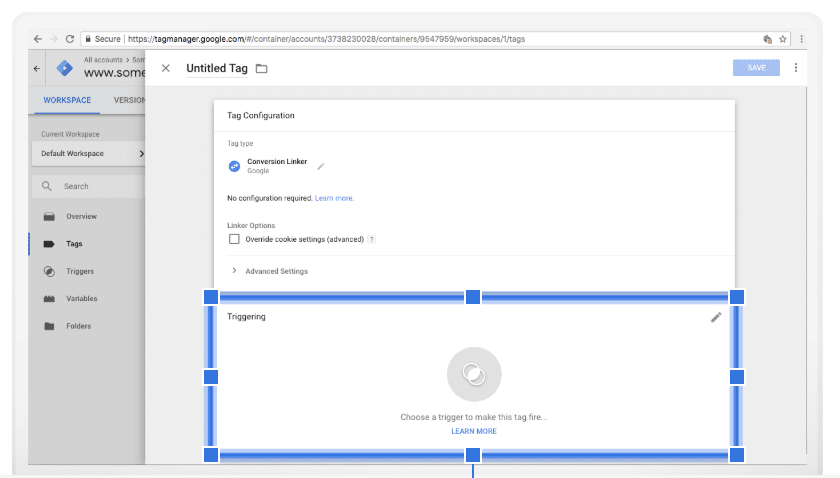This screenshot has width=840, height=478.
Task: Click Learn more link beside No configuration required
Action: [334, 198]
